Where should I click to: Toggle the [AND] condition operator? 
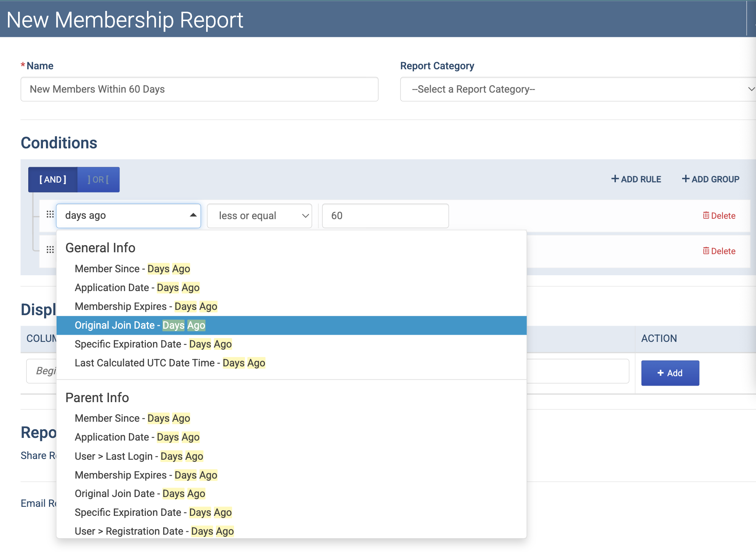[x=53, y=180]
